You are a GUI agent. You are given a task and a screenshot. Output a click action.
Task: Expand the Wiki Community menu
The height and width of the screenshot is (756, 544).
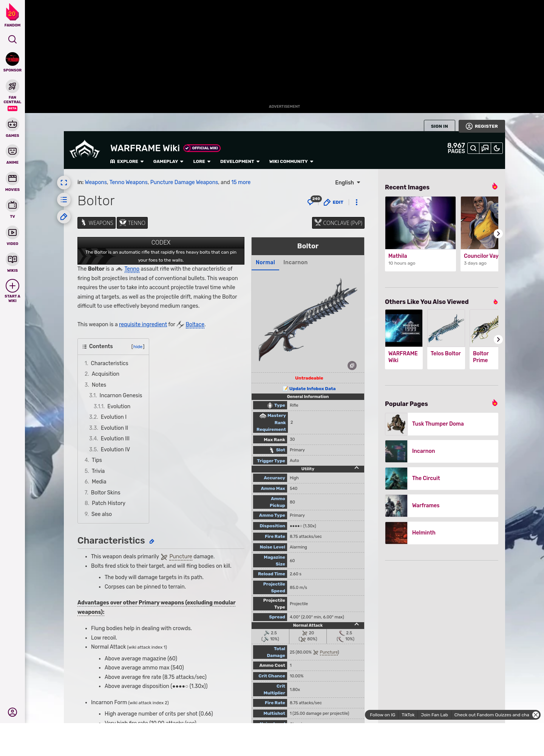(x=291, y=161)
